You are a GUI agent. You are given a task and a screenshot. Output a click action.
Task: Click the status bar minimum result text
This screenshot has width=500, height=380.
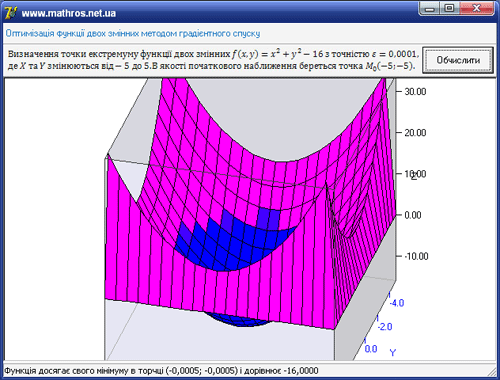click(161, 371)
